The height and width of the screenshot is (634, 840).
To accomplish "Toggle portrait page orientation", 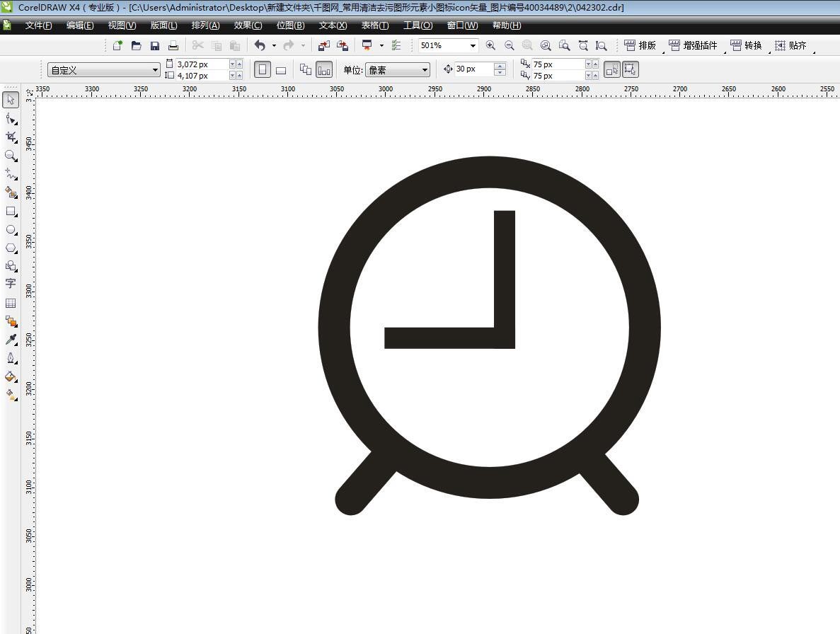I will 263,70.
